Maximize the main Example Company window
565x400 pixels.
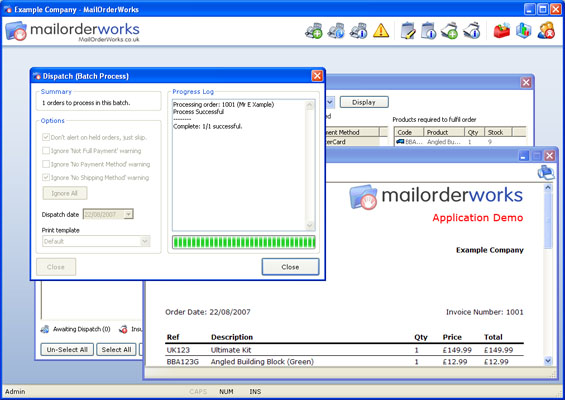[x=542, y=9]
